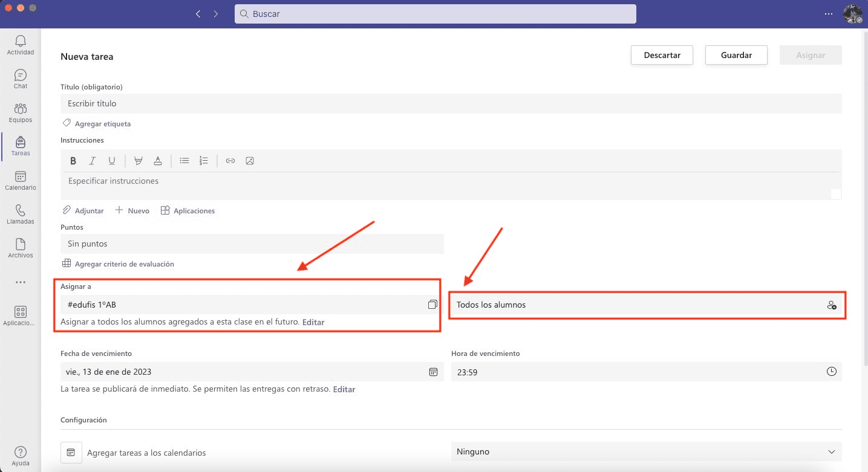Toggle bold text formatting

coord(73,161)
